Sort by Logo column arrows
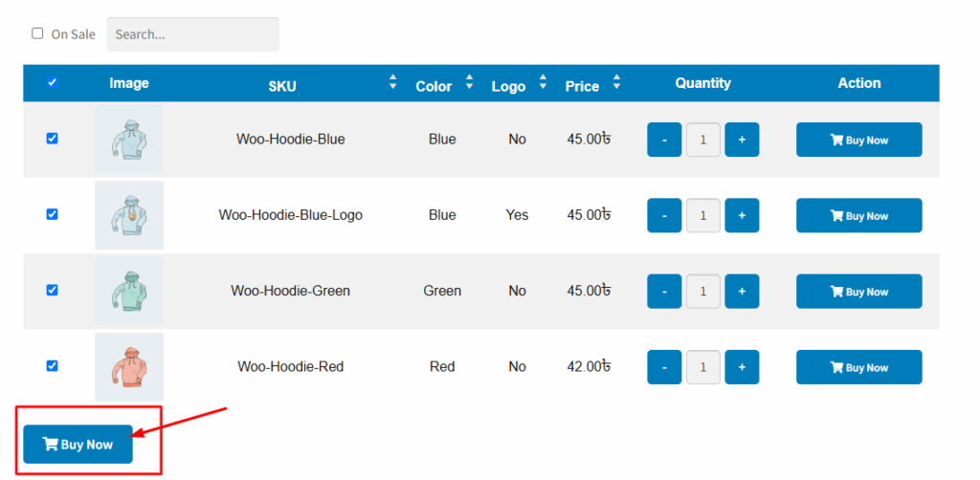The image size is (980, 480). (x=544, y=82)
